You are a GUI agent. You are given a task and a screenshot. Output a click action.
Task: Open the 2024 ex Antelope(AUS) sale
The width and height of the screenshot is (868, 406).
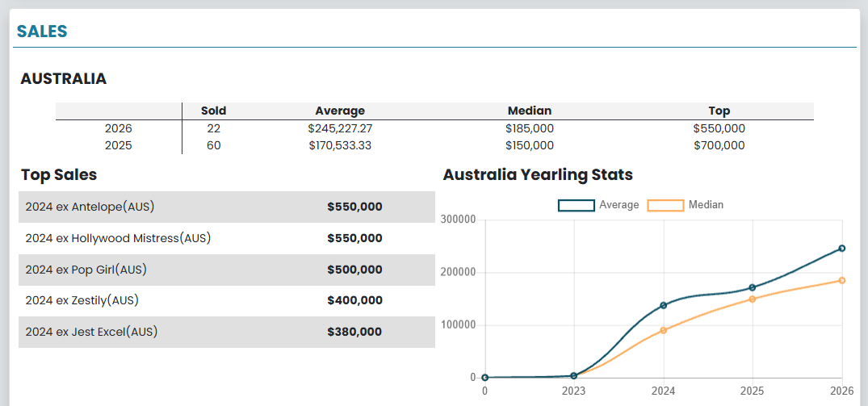pos(90,207)
